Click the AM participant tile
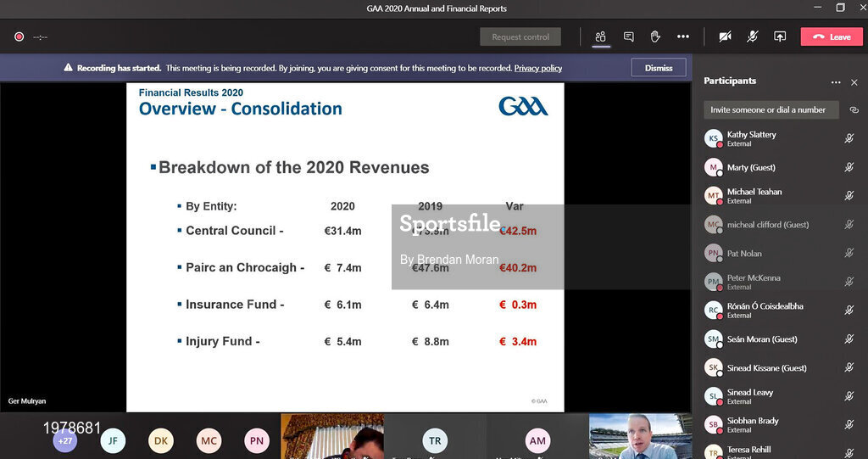 [x=537, y=436]
